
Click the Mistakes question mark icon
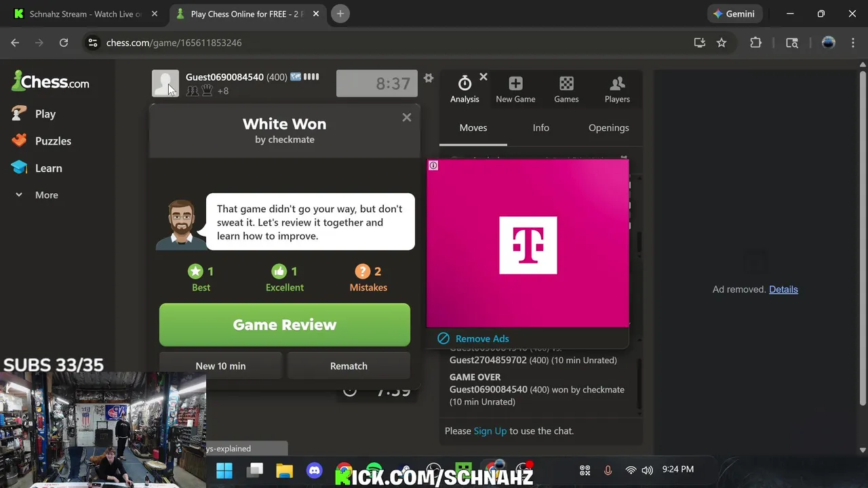[x=363, y=271]
